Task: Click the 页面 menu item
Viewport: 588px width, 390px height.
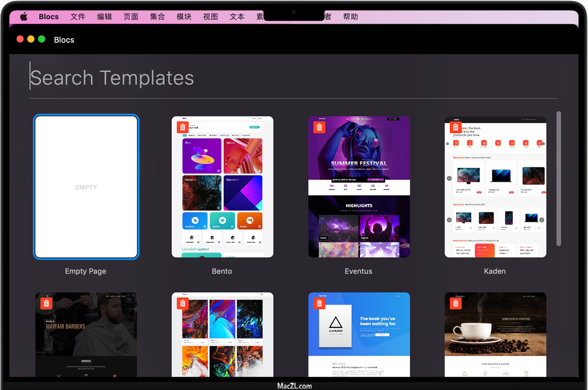Action: point(131,16)
